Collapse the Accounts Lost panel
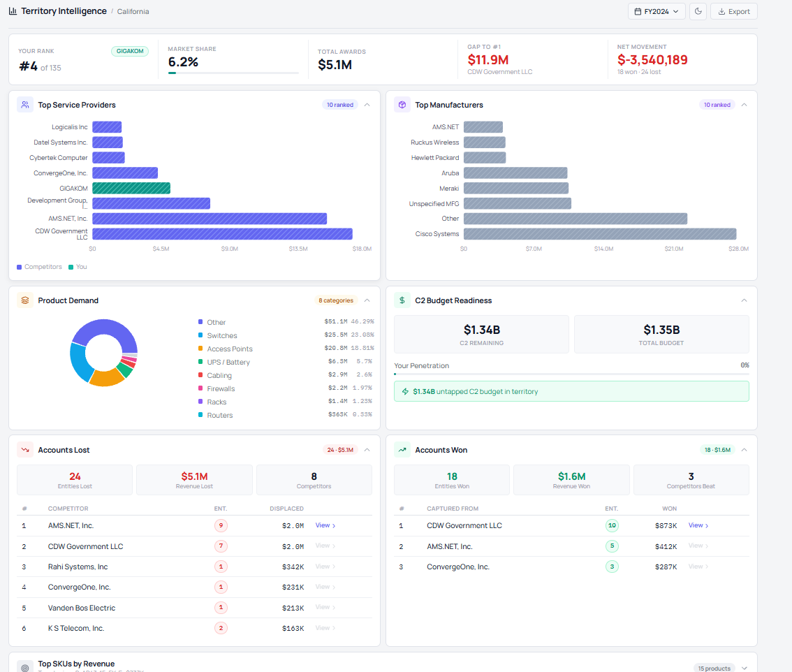 [367, 450]
